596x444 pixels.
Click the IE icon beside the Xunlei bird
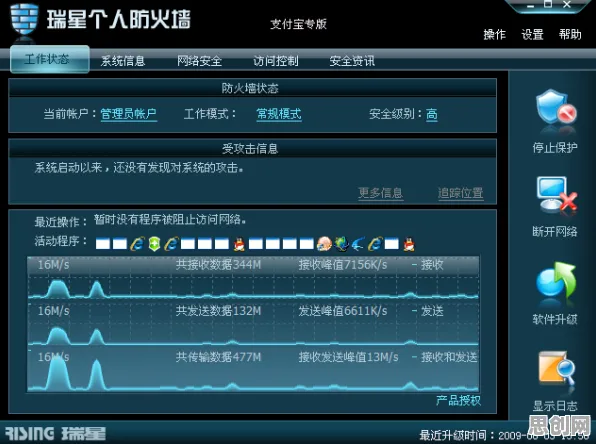click(375, 244)
